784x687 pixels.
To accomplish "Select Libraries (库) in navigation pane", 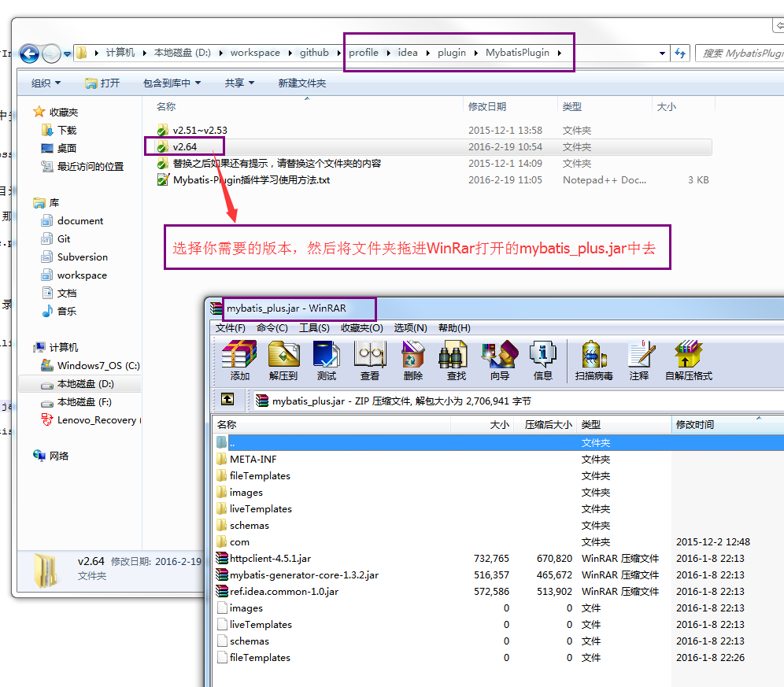I will point(46,202).
